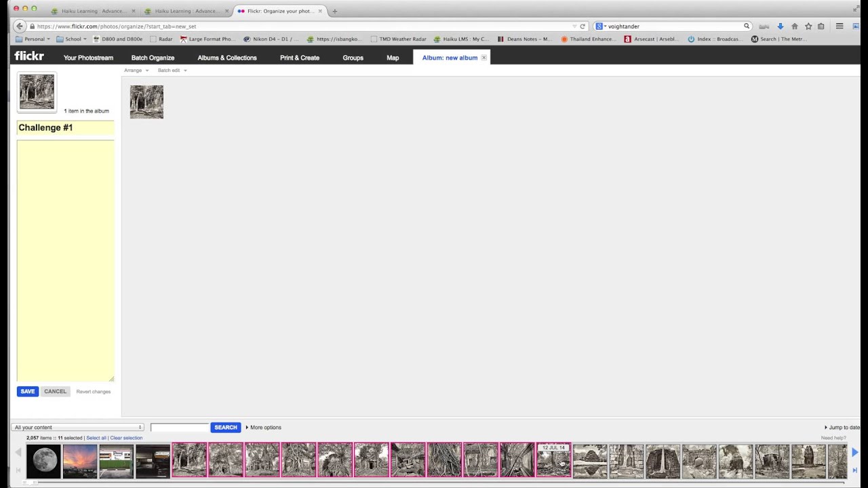Switch to second Haiku Learning browser tab
Screen dimensions: 868x488
click(x=186, y=11)
